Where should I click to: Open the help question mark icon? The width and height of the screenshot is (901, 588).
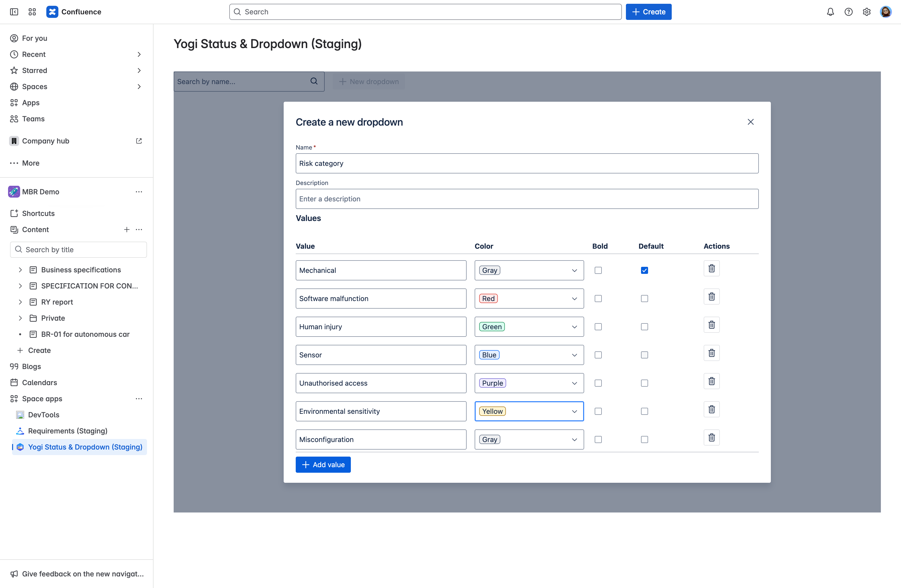[848, 12]
